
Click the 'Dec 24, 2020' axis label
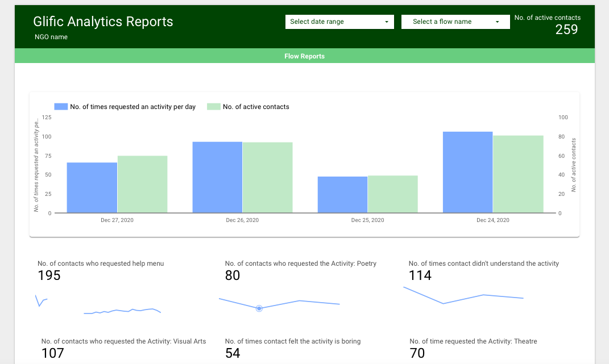point(493,220)
